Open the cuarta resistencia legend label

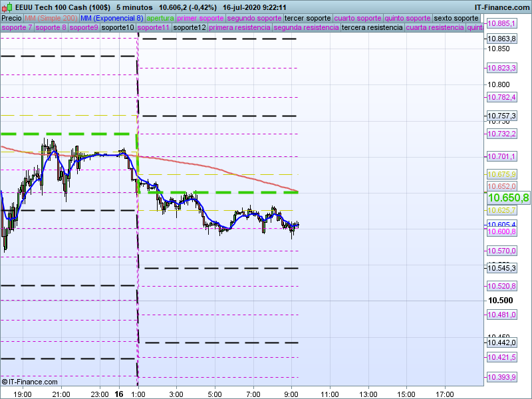[x=435, y=28]
